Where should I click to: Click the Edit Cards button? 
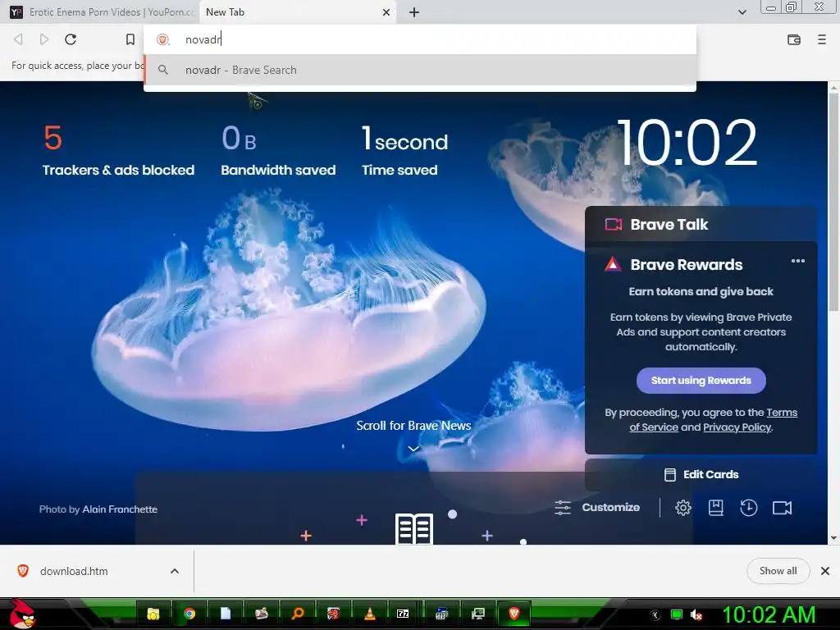701,475
